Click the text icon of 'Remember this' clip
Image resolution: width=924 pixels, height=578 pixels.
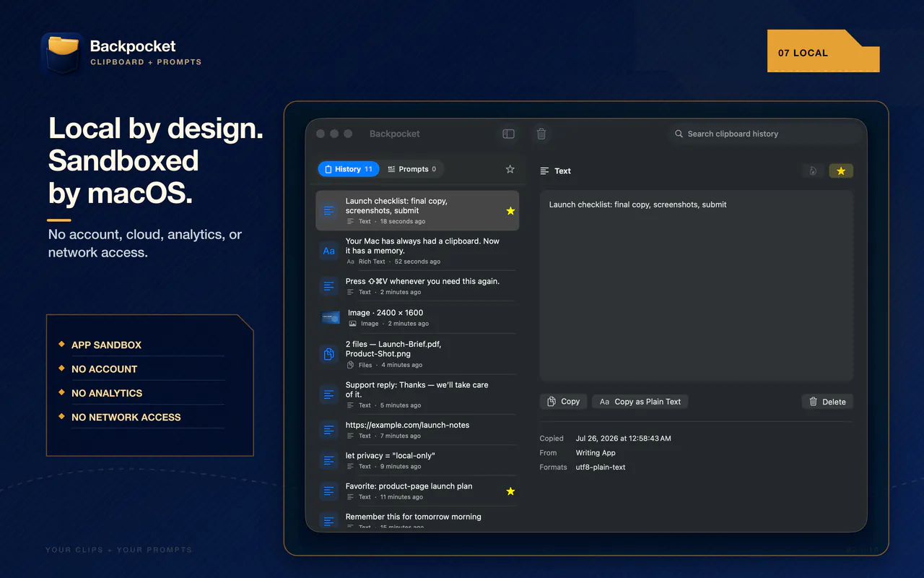pos(329,520)
